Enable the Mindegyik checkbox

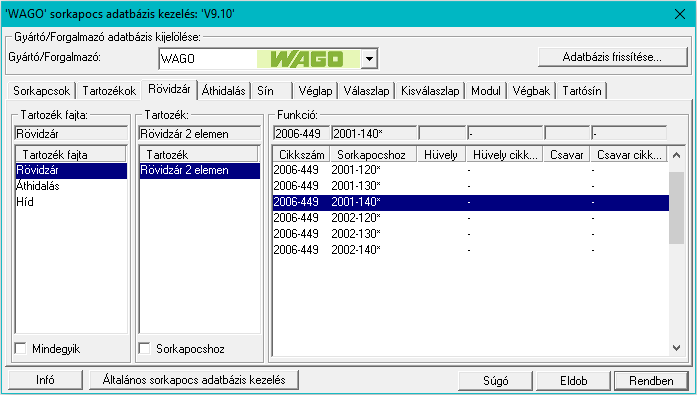pyautogui.click(x=20, y=348)
